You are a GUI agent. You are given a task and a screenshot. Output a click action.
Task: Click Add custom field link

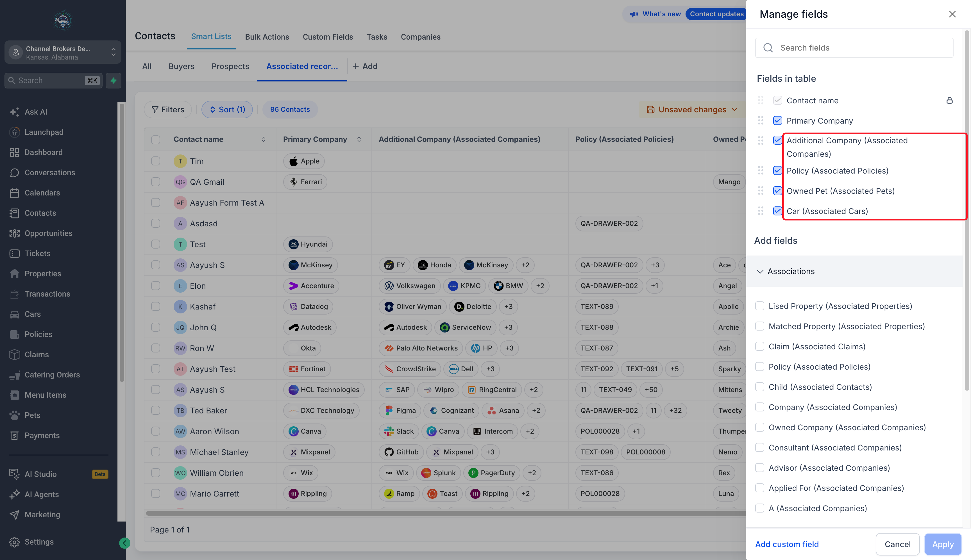point(787,544)
